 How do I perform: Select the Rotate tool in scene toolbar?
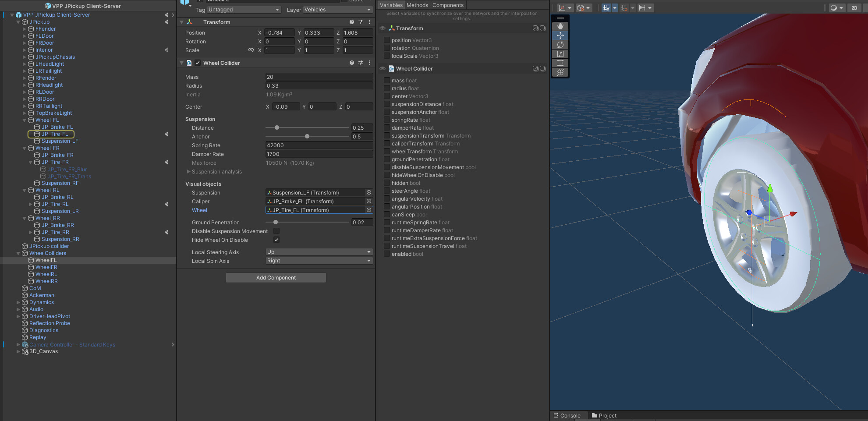(x=560, y=45)
